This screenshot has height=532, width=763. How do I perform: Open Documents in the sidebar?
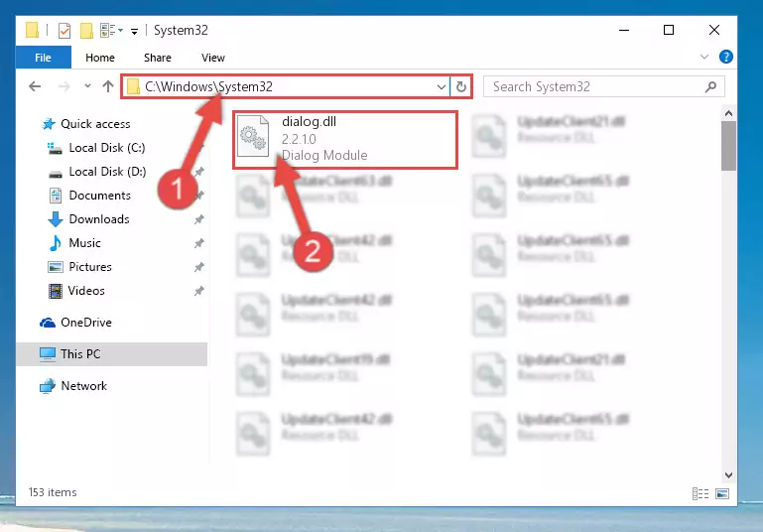tap(100, 196)
